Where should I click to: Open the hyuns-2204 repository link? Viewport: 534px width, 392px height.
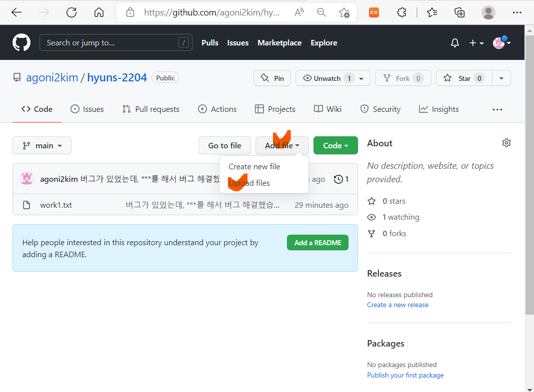[117, 77]
